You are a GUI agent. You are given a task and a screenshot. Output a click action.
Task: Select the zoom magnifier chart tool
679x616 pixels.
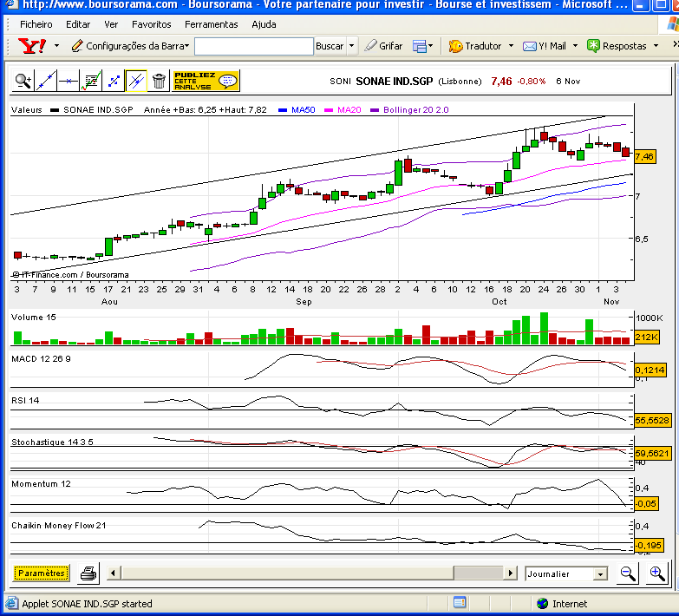tap(23, 81)
